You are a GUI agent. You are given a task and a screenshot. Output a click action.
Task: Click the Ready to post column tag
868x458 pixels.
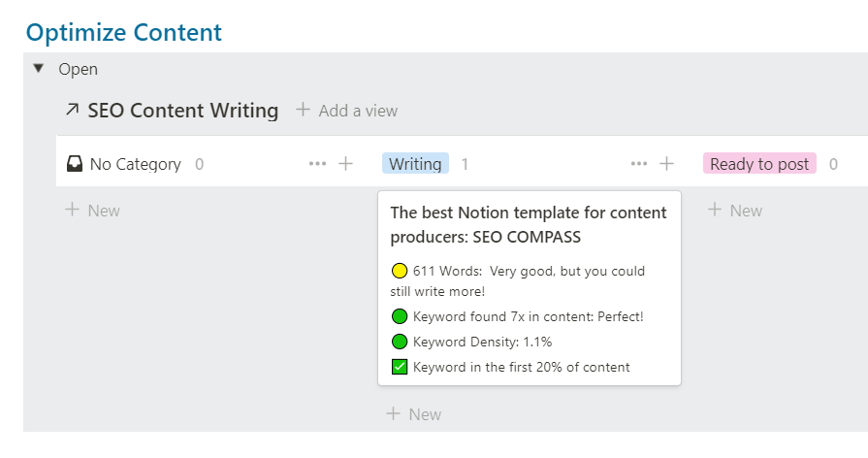tap(759, 163)
